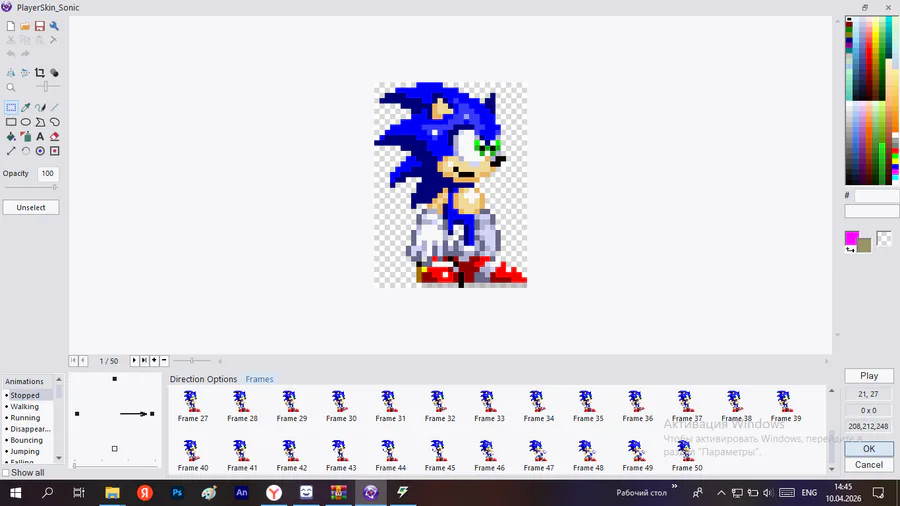Select the Eraser tool
Image resolution: width=900 pixels, height=506 pixels.
(x=55, y=137)
